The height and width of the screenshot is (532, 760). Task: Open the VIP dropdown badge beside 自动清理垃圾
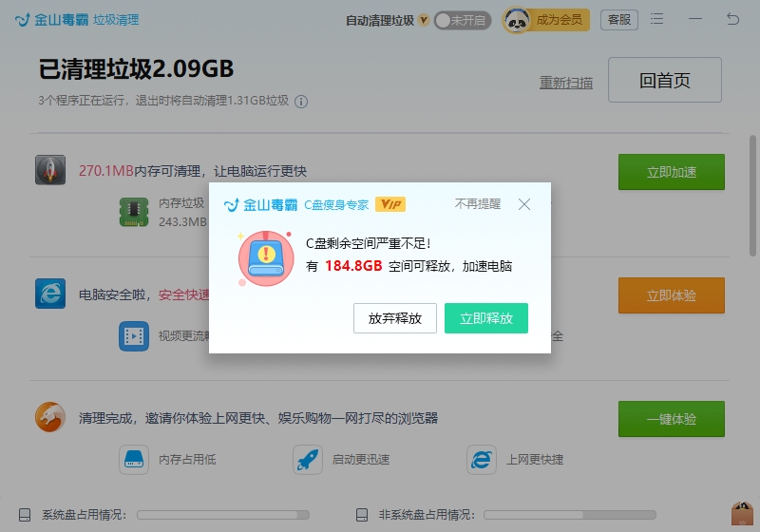(424, 20)
